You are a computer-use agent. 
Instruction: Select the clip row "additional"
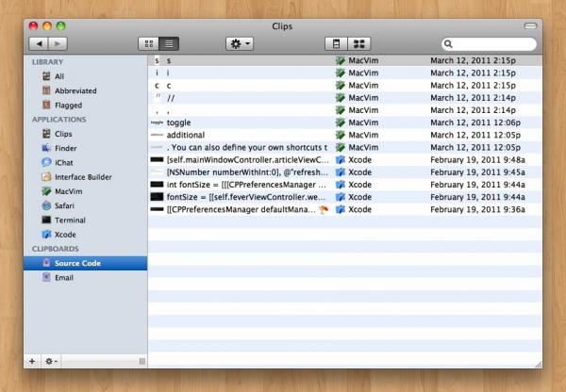[345, 135]
